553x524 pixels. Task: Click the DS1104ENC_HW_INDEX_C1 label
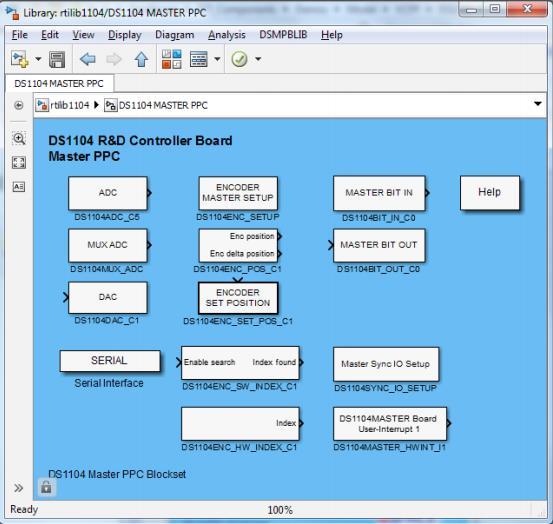coord(239,447)
